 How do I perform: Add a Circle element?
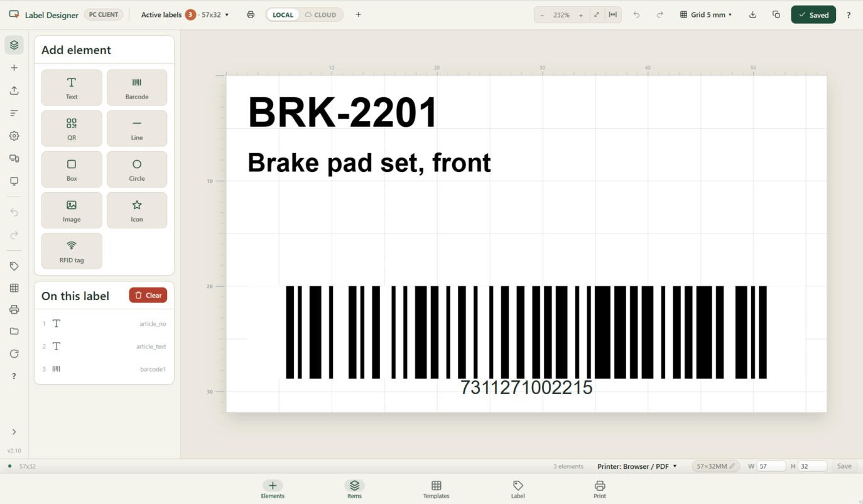pyautogui.click(x=137, y=169)
